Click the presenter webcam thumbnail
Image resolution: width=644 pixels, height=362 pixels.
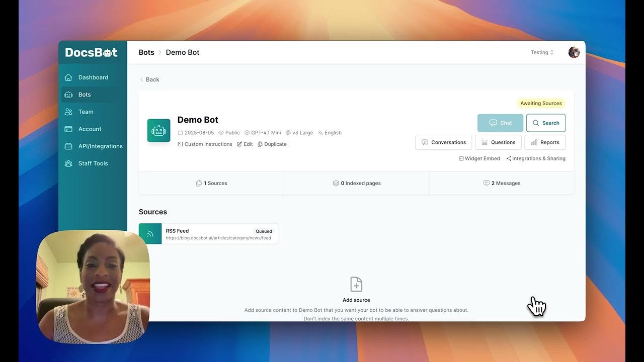pyautogui.click(x=93, y=287)
